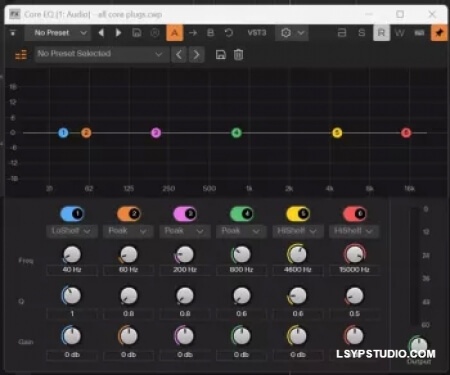
Task: Toggle band 4 green switch
Action: pyautogui.click(x=242, y=214)
